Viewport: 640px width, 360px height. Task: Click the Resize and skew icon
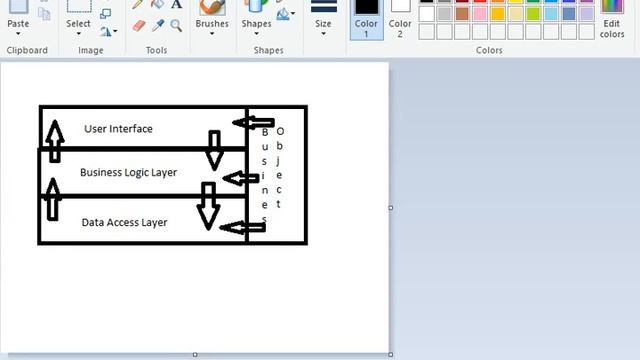coord(105,14)
